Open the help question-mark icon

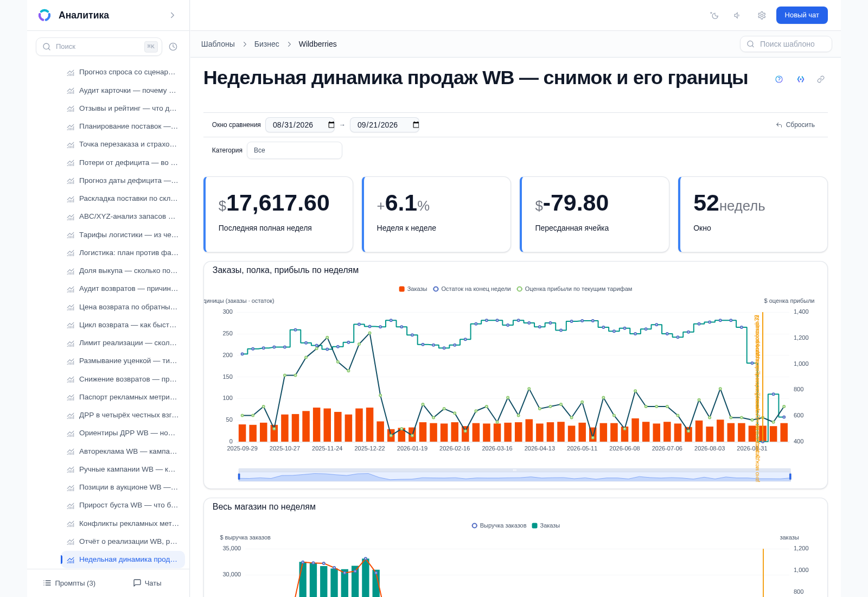pos(779,79)
